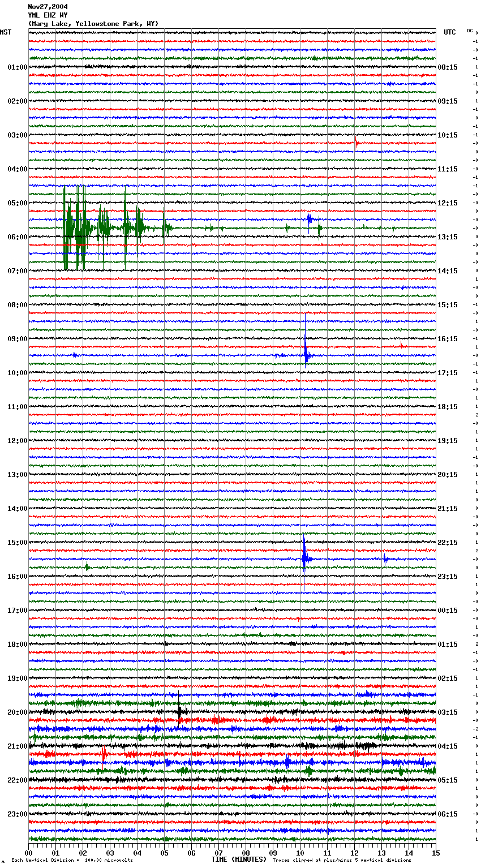Click the "03:15" UTC time label

point(448,712)
